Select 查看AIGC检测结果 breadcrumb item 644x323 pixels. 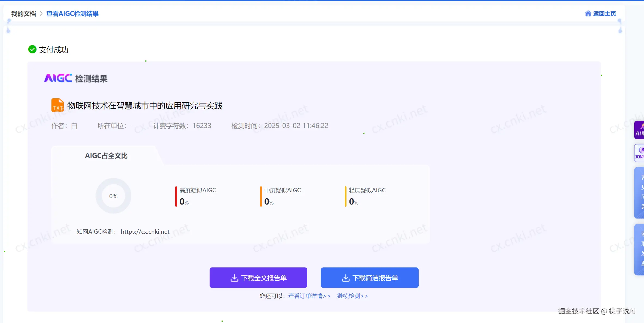point(72,14)
